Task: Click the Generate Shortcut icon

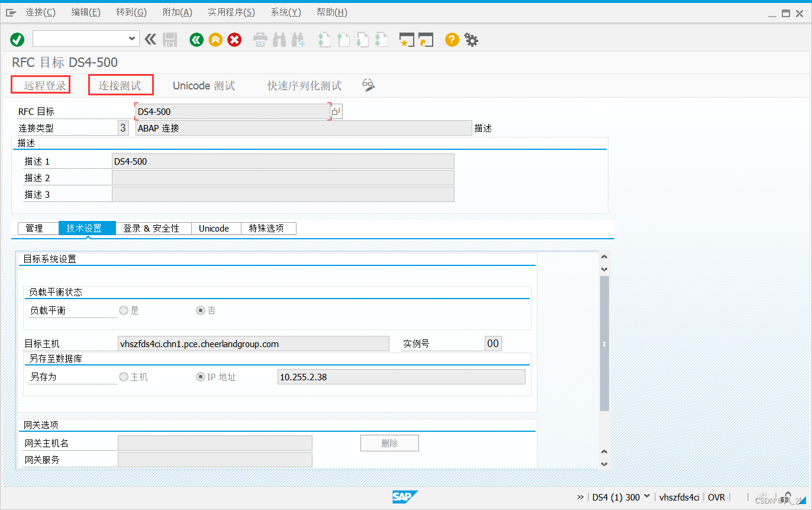Action: coord(426,40)
